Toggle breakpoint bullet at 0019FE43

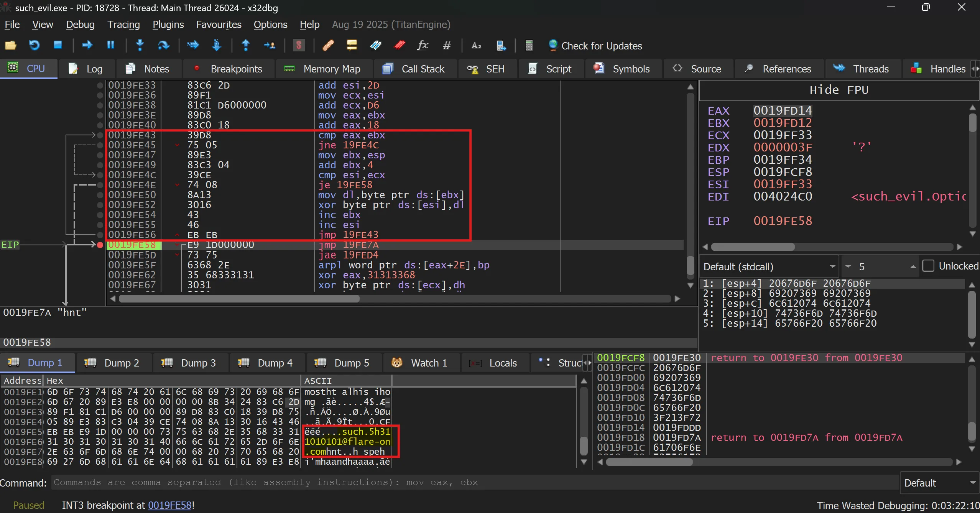tap(100, 135)
